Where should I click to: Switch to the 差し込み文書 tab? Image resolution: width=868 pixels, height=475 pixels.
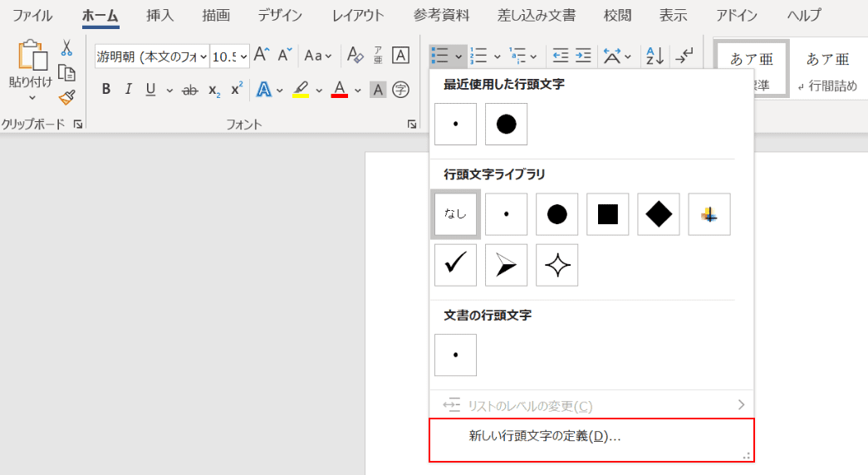537,16
